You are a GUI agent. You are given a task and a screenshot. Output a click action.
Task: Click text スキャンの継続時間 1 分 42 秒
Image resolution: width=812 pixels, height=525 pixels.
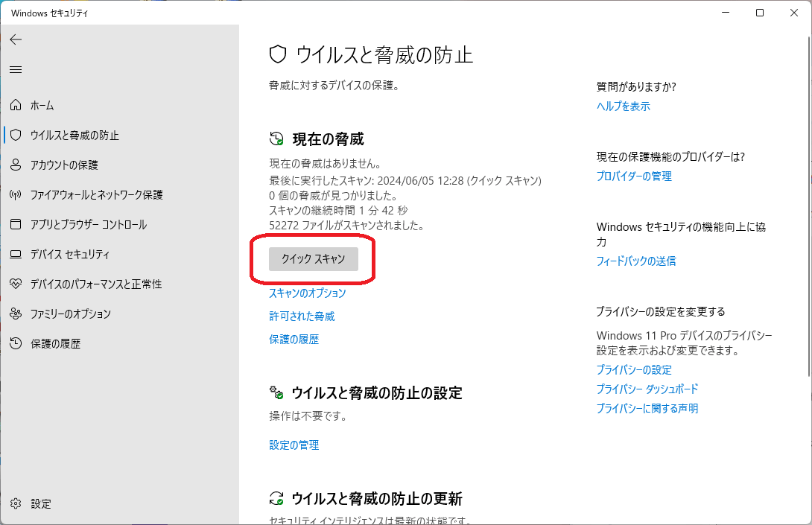pos(339,210)
